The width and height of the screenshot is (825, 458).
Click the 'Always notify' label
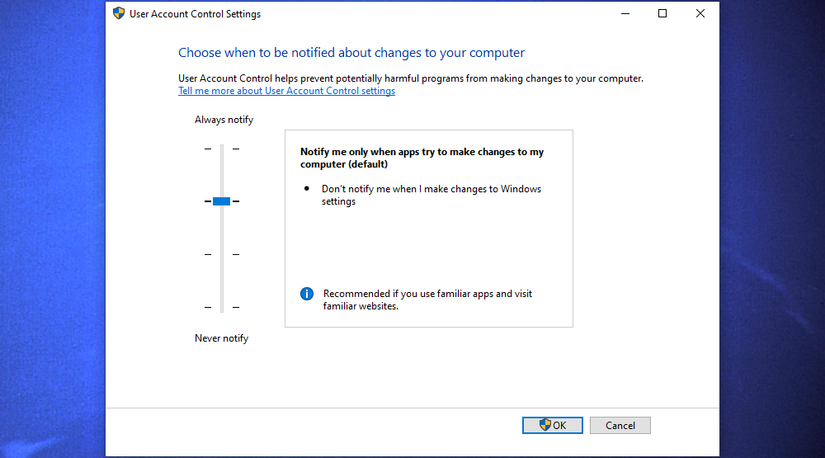pos(224,120)
